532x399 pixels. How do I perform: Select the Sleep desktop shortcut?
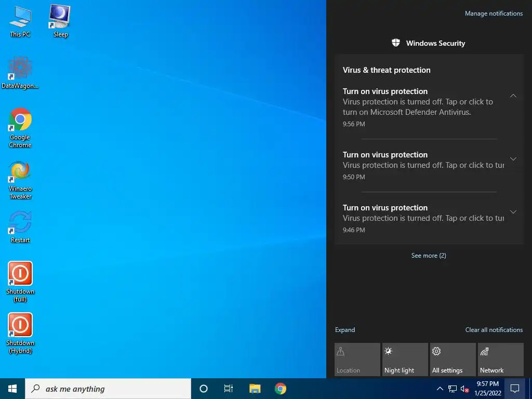tap(60, 21)
